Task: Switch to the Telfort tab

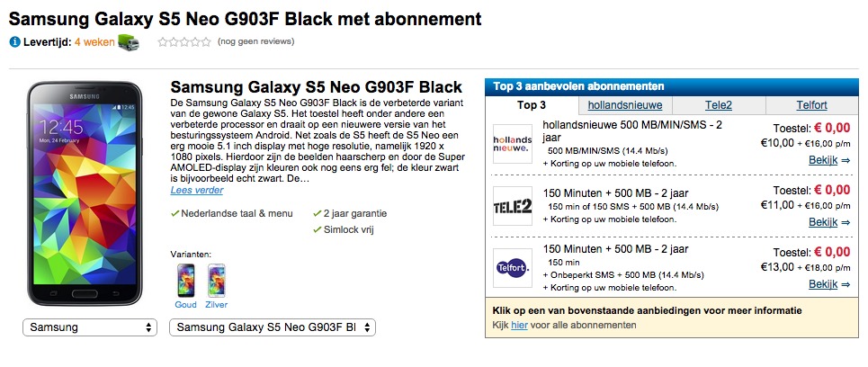Action: (x=811, y=105)
